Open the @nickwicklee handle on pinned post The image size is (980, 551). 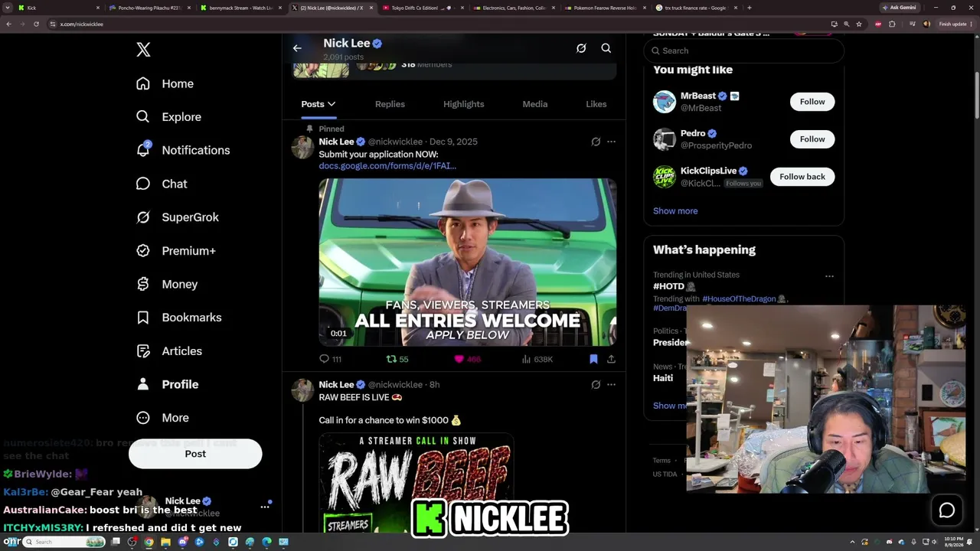pos(395,142)
